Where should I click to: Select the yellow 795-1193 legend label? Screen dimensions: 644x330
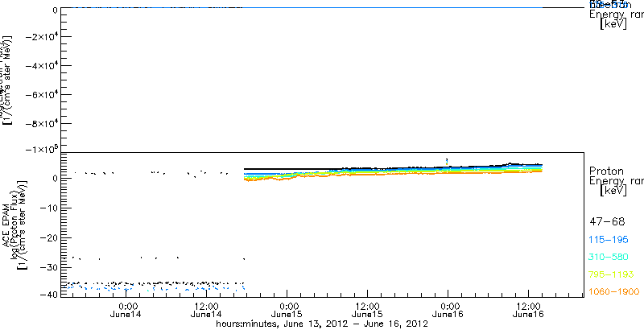point(611,274)
